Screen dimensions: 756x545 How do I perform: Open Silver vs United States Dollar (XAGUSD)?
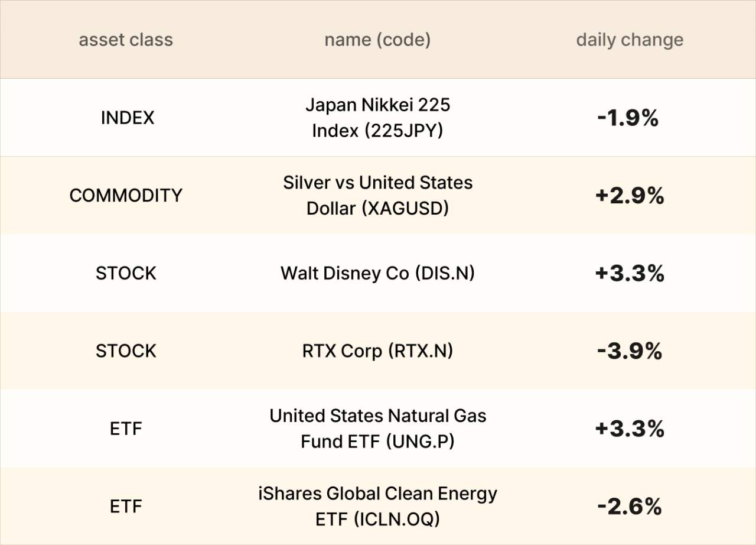[377, 196]
